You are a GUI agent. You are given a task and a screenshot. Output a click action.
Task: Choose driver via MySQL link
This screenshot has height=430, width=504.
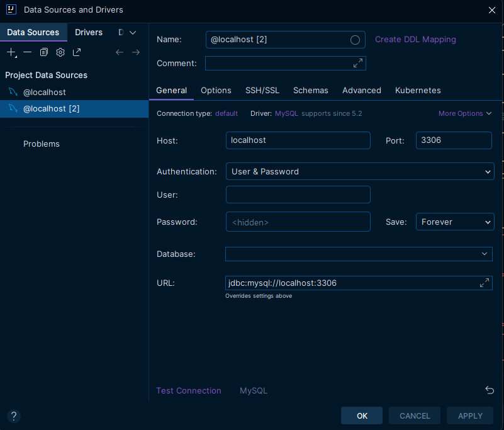click(x=286, y=113)
